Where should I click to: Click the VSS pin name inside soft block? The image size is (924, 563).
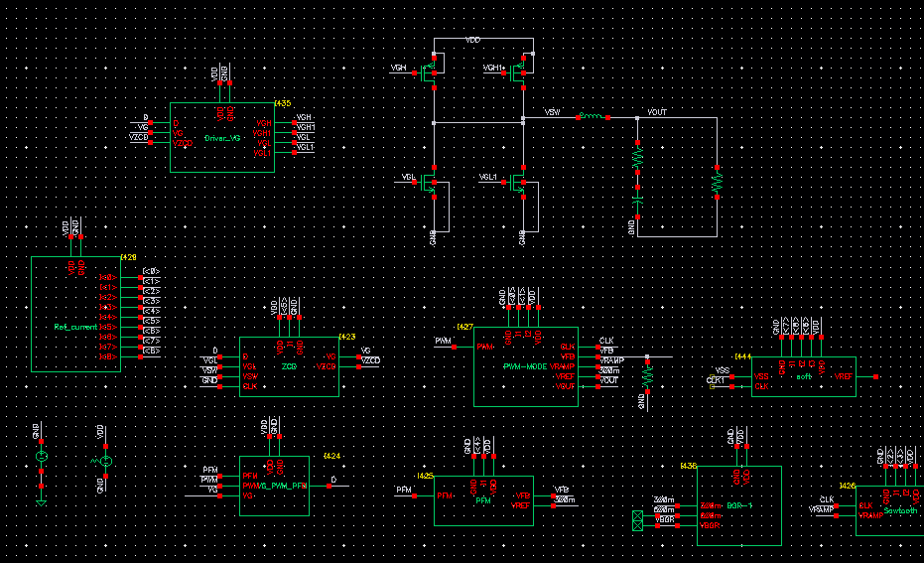tap(761, 376)
